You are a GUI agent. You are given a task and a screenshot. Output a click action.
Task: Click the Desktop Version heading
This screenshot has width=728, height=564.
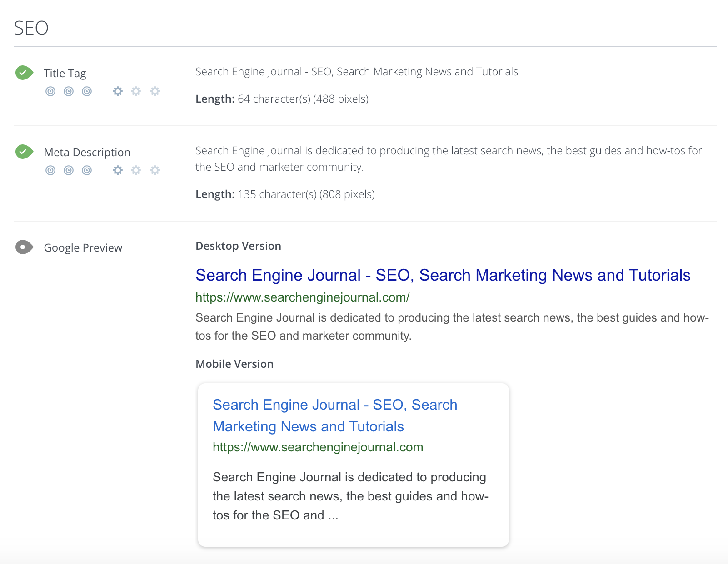click(238, 246)
